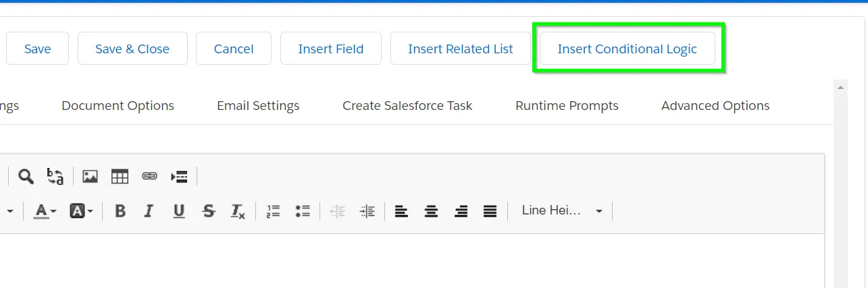Remove formatting from the selected text
This screenshot has width=868, height=288.
click(x=238, y=211)
